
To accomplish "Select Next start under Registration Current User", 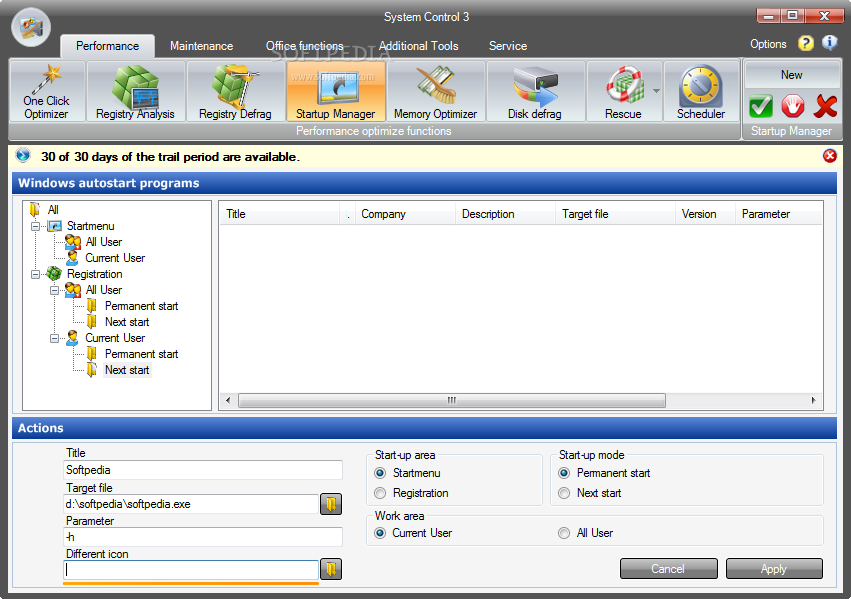I will click(126, 370).
